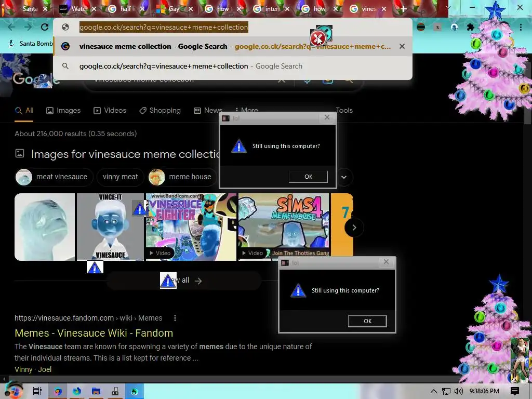Click the 'meat vinesauce' chip
This screenshot has height=399, width=532.
tap(54, 177)
